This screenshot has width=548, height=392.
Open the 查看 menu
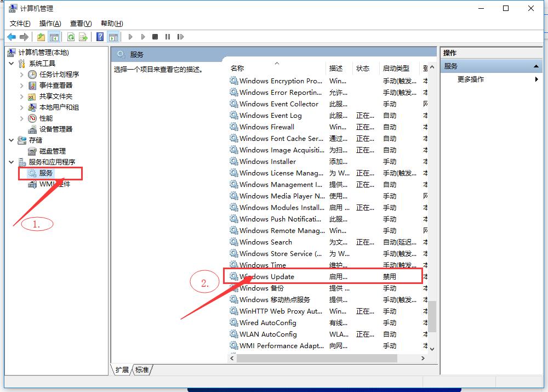click(x=80, y=23)
